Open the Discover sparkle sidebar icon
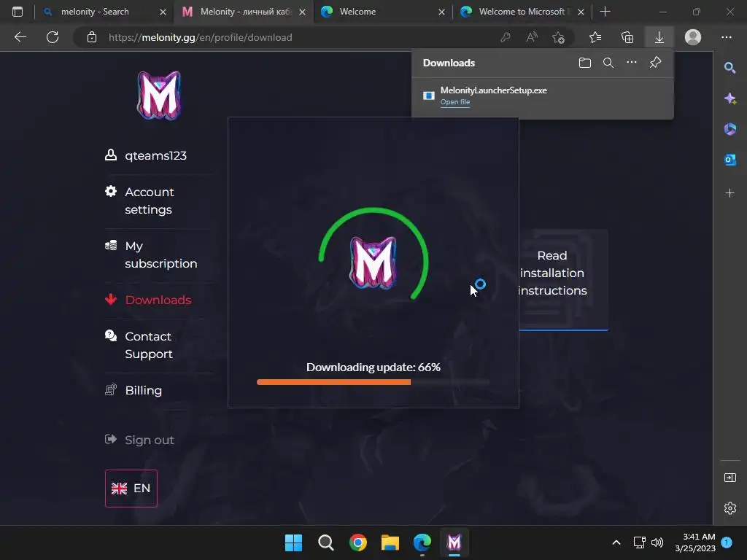747x560 pixels. click(x=729, y=98)
